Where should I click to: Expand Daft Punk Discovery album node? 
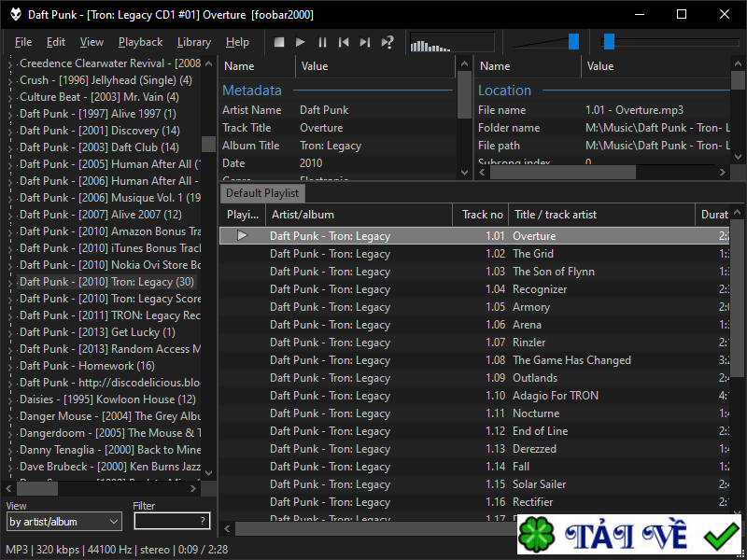point(12,131)
